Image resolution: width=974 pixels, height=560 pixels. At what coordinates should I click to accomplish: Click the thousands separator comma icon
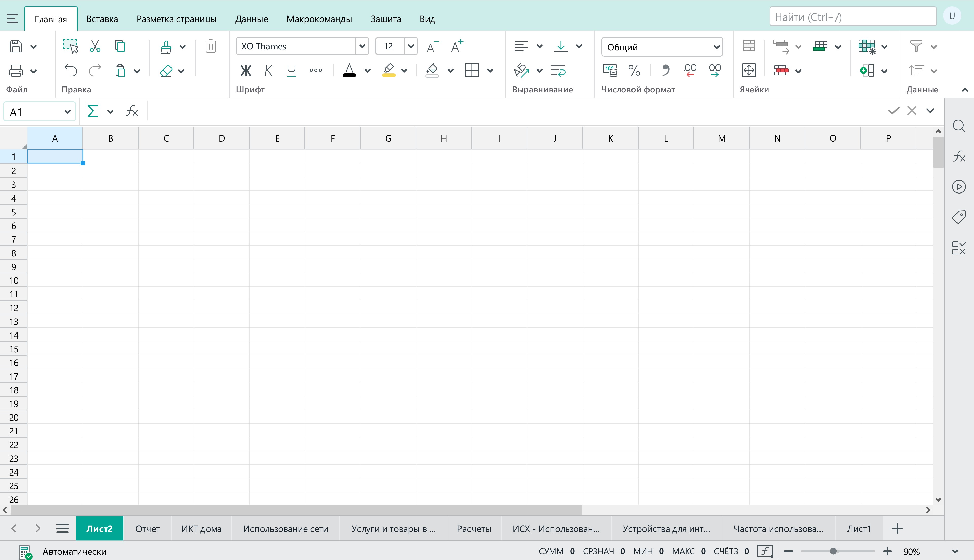[665, 71]
